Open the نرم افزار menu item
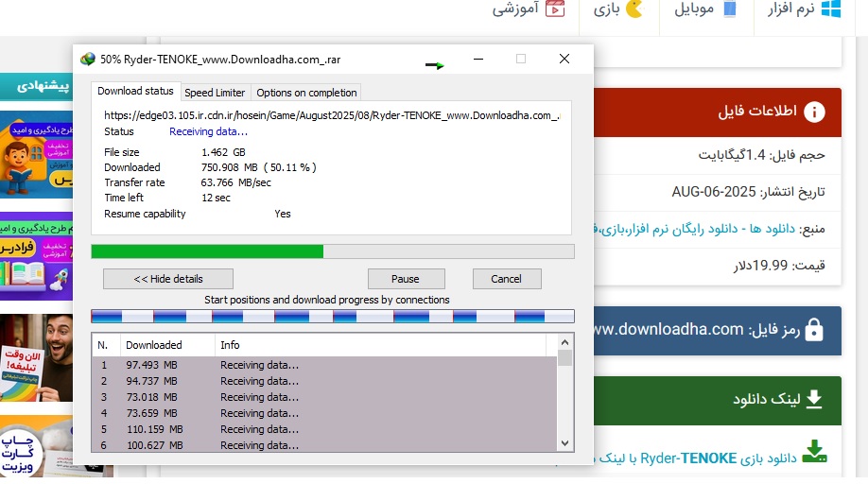868x484 pixels. [x=791, y=9]
